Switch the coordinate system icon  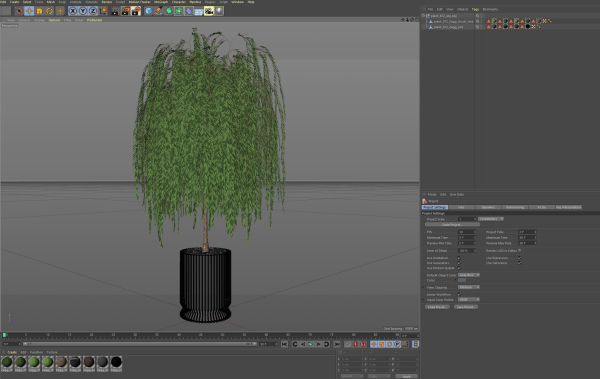(103, 11)
